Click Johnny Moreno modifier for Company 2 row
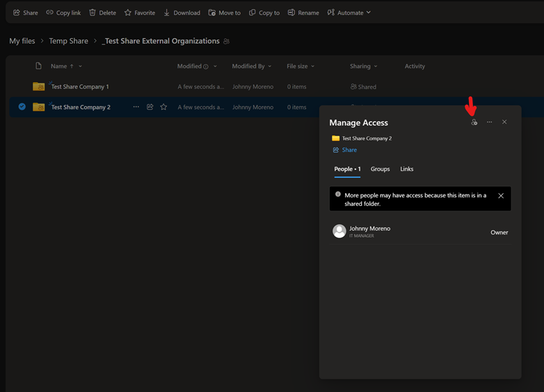Screen dimensions: 544x392 tap(253, 107)
